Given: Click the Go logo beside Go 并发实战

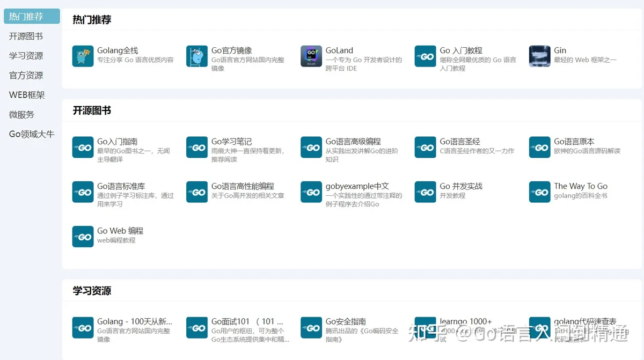Looking at the screenshot, I should point(426,192).
